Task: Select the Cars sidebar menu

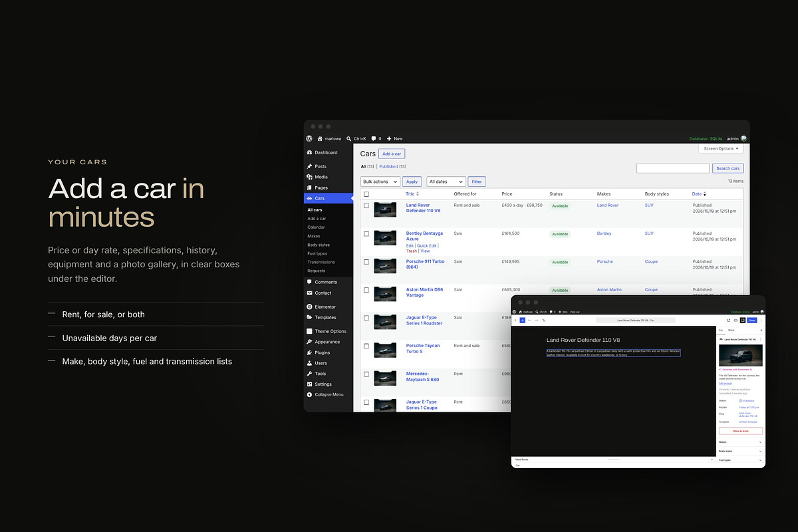Action: pos(329,198)
